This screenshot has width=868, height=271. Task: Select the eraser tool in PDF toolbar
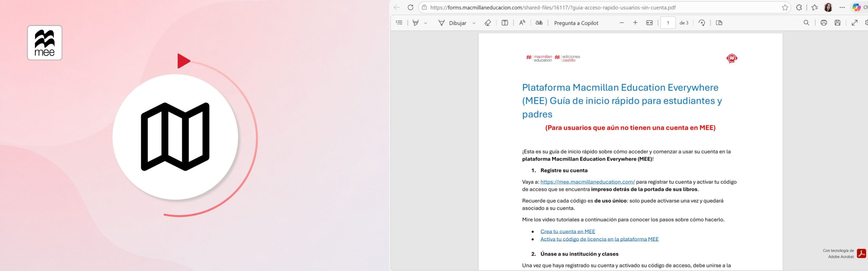point(488,23)
